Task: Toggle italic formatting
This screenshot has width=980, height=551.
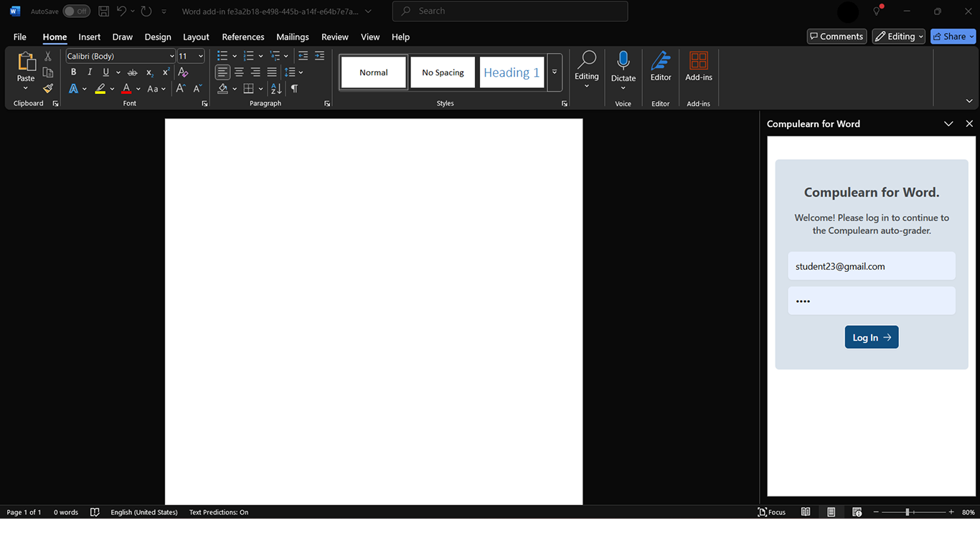Action: click(x=90, y=72)
